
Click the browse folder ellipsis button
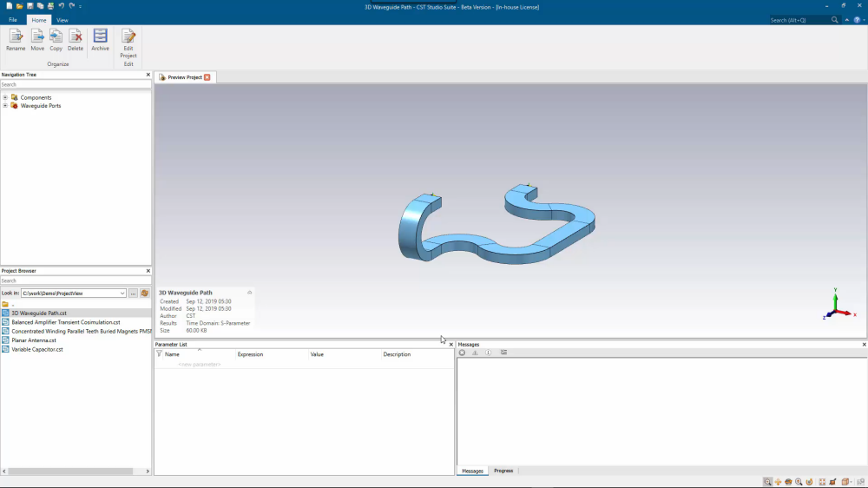134,293
